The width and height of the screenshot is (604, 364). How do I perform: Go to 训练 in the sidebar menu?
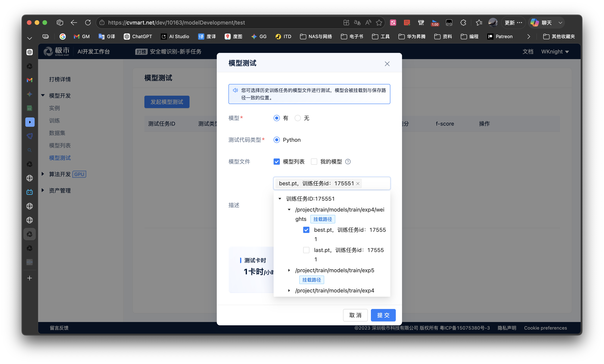point(54,121)
